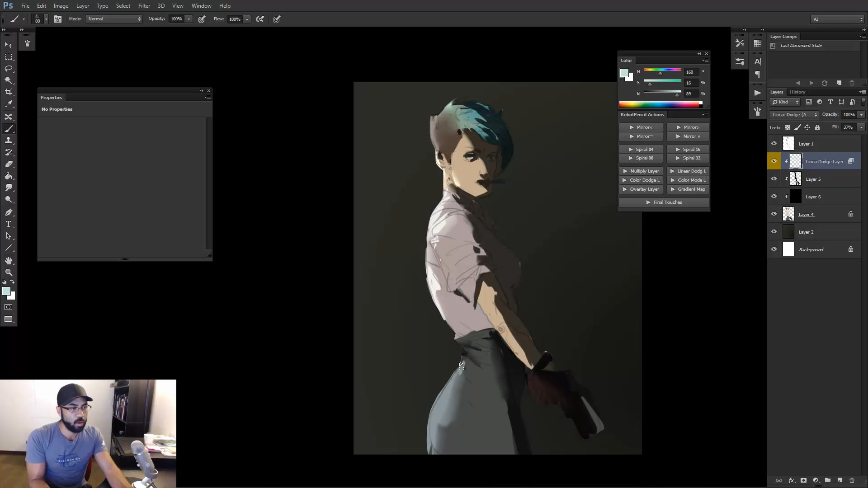Select the Crop tool
Screen dimensions: 868x488
[9, 92]
